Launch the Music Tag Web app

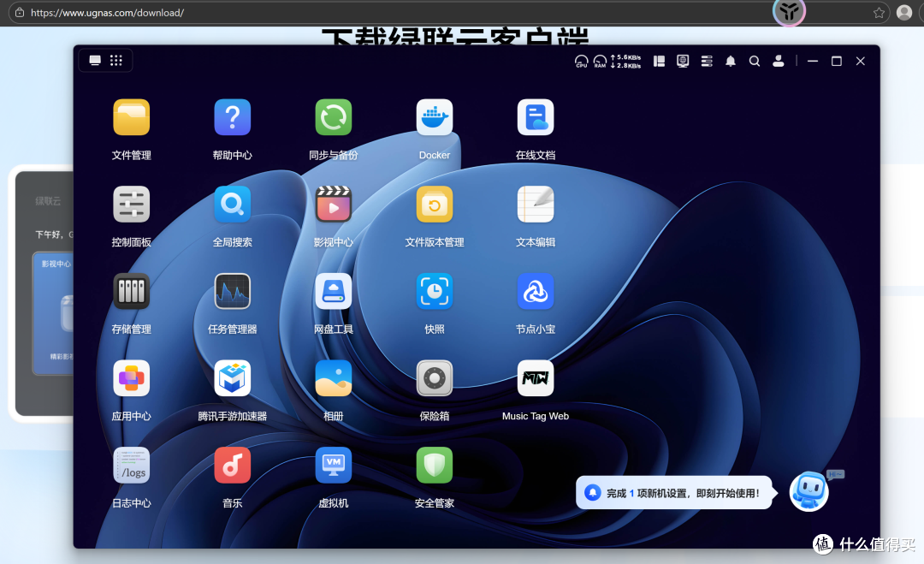pos(535,378)
